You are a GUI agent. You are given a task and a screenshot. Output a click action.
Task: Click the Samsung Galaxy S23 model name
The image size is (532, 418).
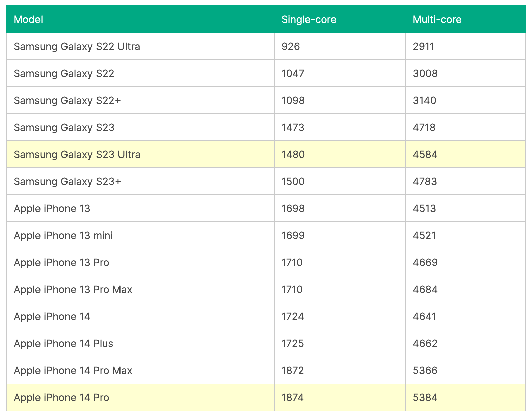click(64, 128)
